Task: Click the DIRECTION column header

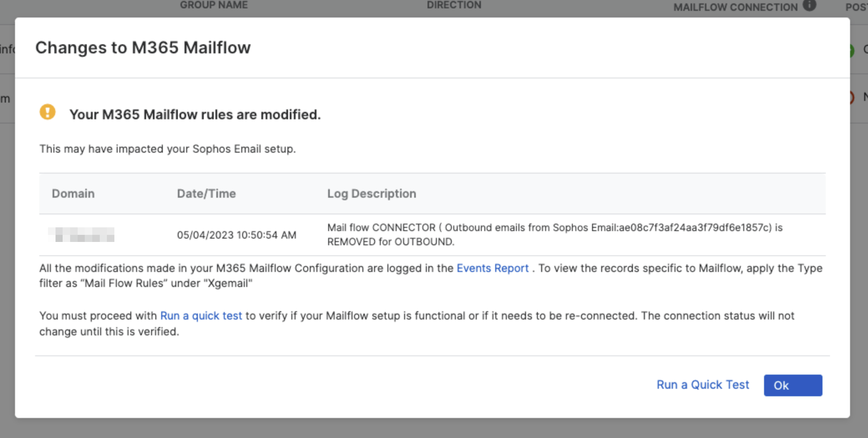Action: point(454,5)
